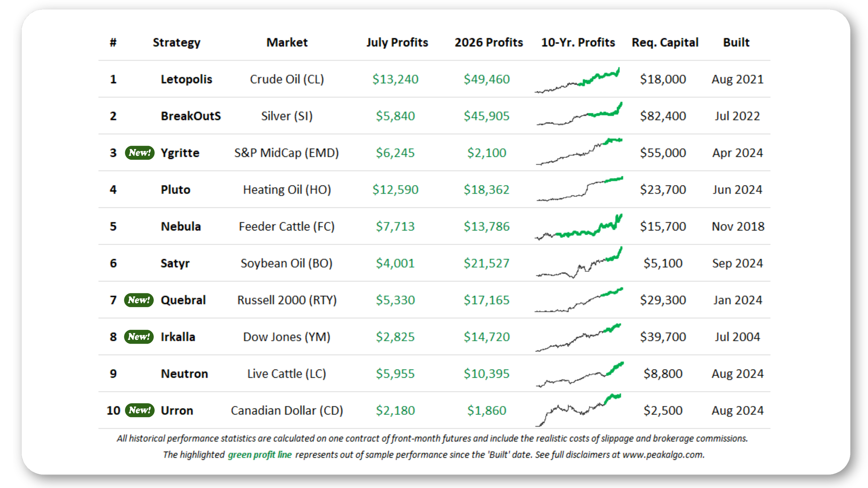Sort by the Built column header

click(736, 42)
